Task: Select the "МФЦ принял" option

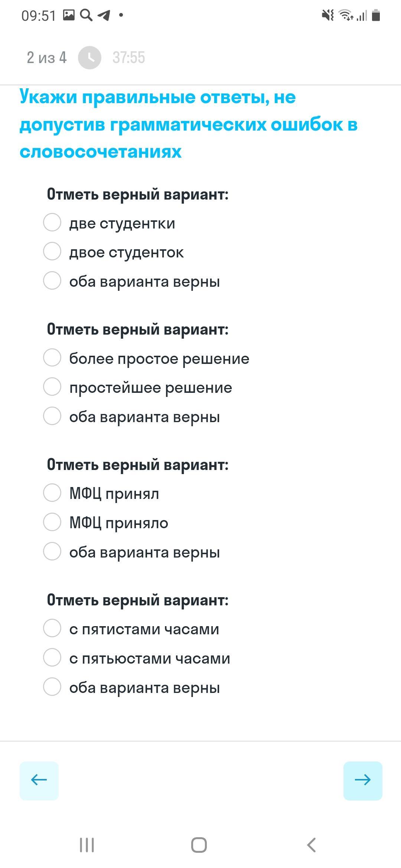Action: (52, 493)
